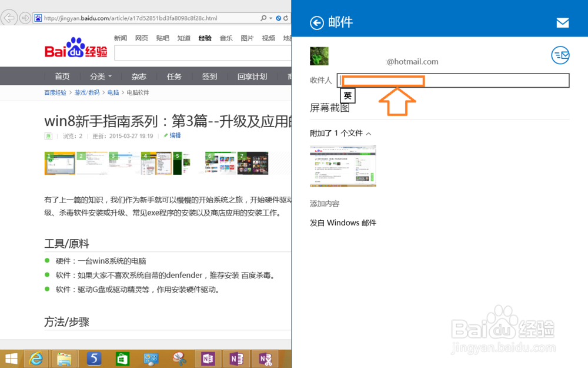Open 回享计划 in the gray navigation bar

click(x=252, y=76)
